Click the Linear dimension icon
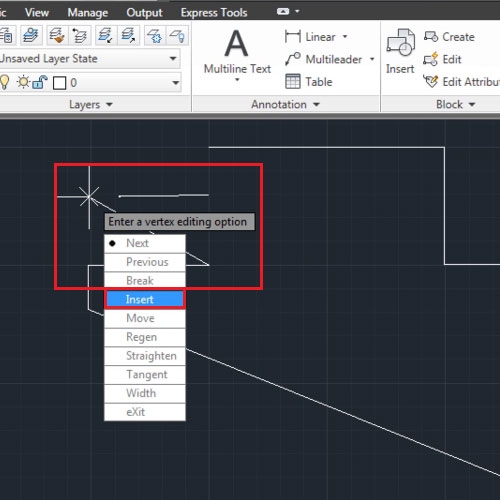The width and height of the screenshot is (500, 500). coord(293,36)
